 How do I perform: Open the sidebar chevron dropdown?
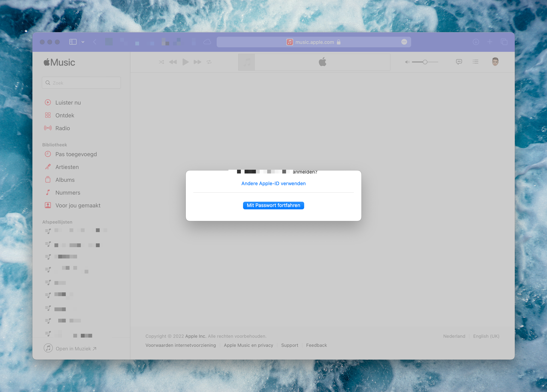[x=83, y=42]
